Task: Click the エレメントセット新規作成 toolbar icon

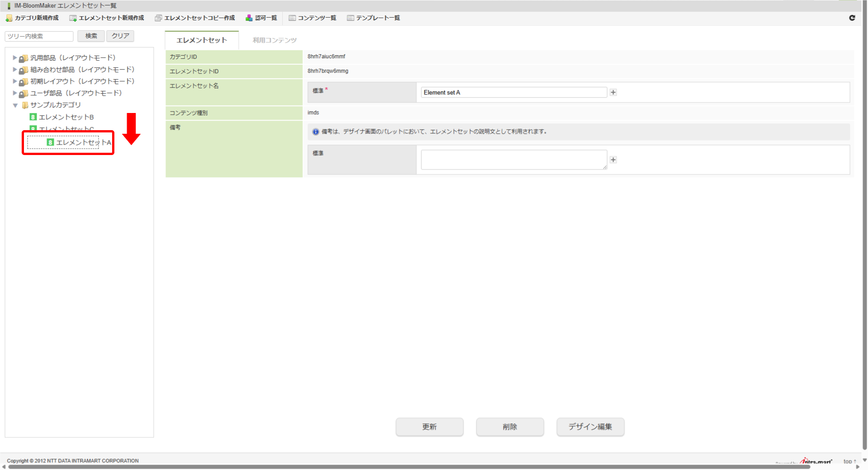Action: pyautogui.click(x=73, y=18)
